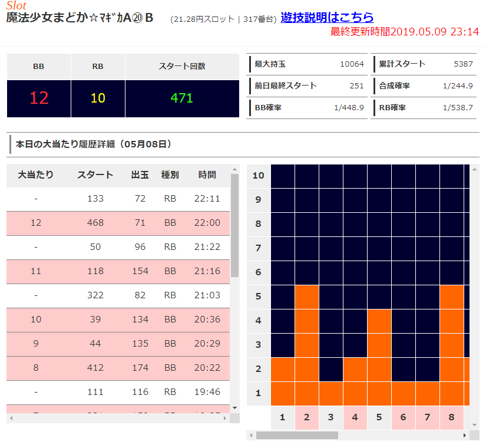Click the BB確率 value 1/448.9
The height and width of the screenshot is (448, 486).
(x=349, y=107)
